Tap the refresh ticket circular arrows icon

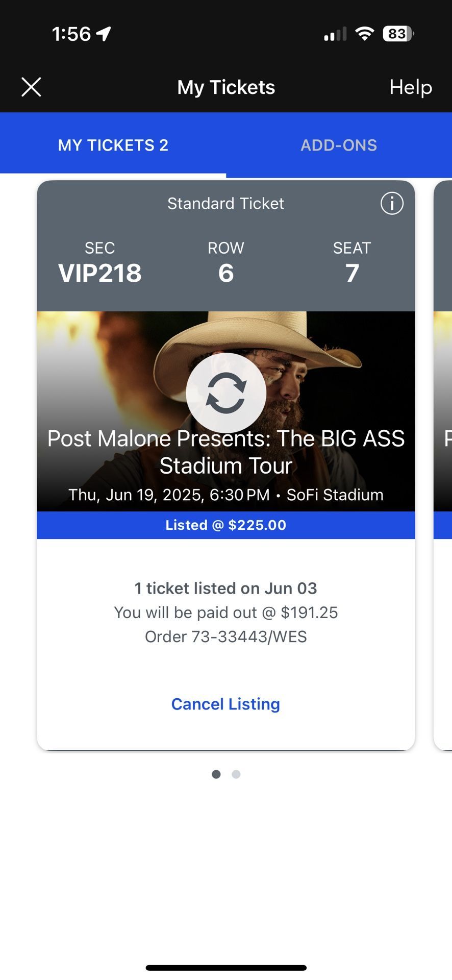pyautogui.click(x=226, y=393)
